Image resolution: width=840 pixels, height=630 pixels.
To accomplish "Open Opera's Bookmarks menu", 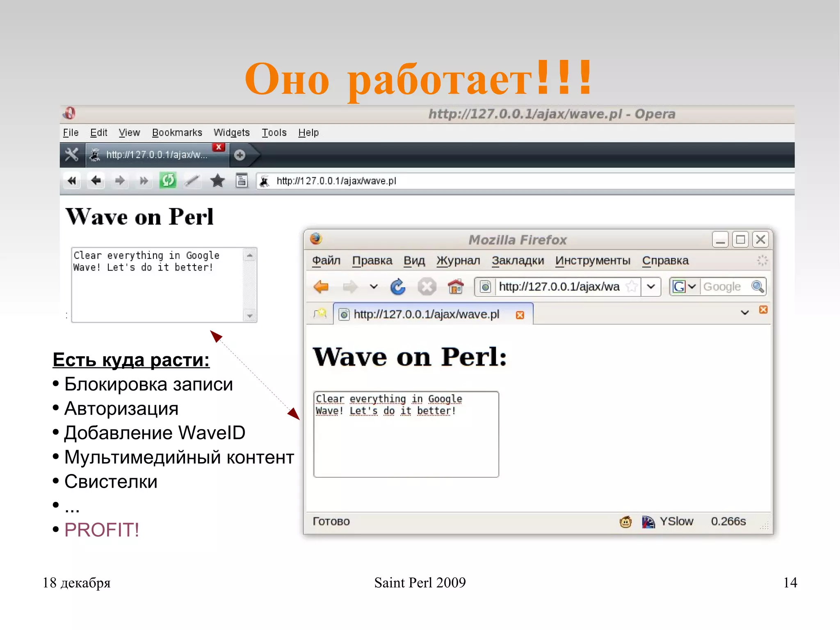I will tap(177, 133).
